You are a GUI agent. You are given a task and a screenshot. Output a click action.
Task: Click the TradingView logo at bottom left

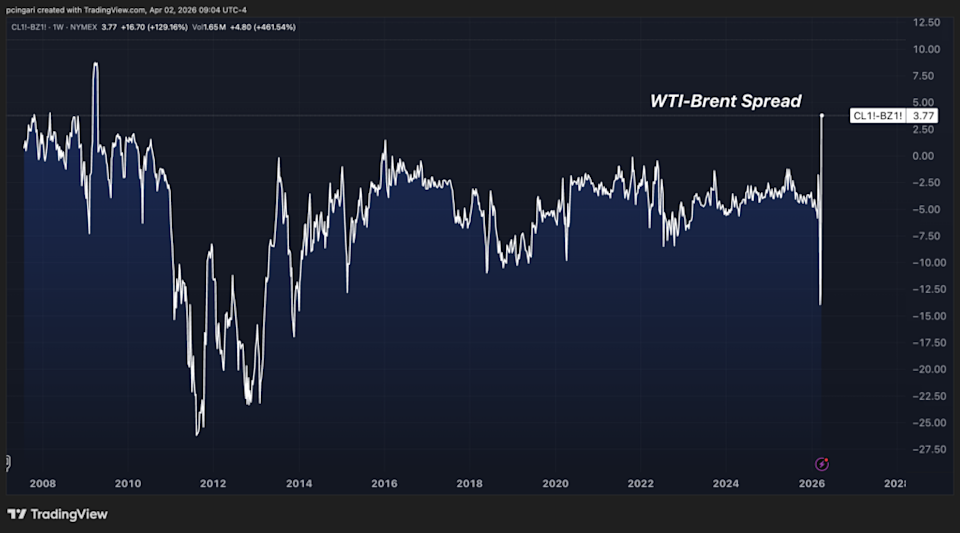pos(57,514)
